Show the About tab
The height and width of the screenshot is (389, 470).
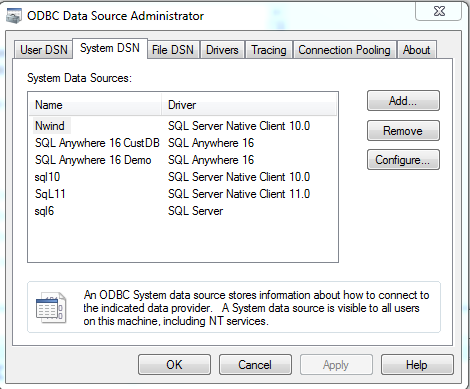click(x=416, y=50)
